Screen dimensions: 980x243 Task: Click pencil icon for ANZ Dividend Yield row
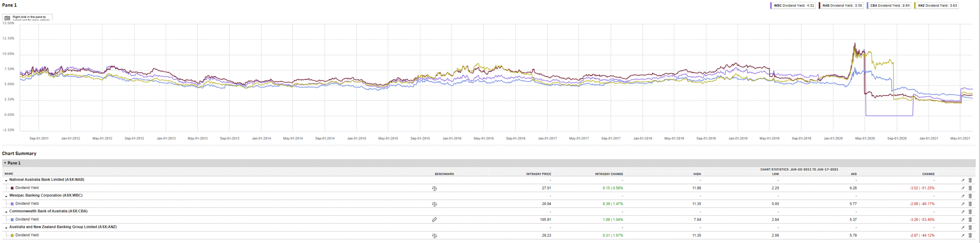(963, 236)
